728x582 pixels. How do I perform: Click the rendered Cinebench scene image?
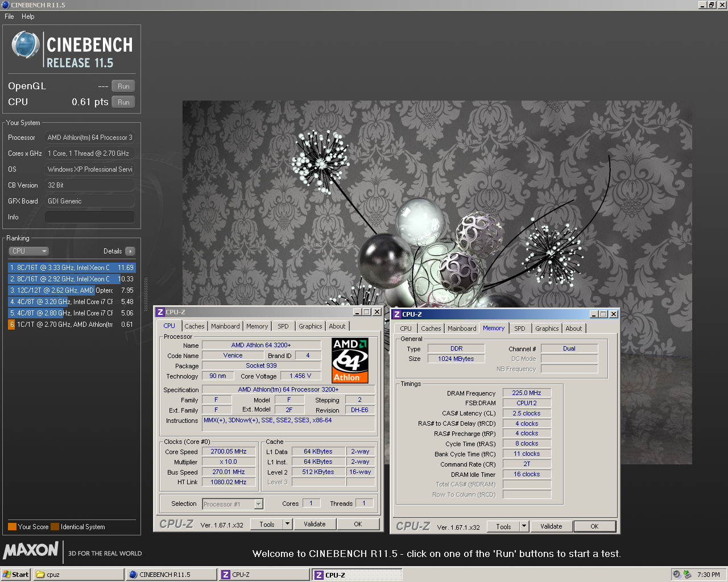tap(437, 282)
